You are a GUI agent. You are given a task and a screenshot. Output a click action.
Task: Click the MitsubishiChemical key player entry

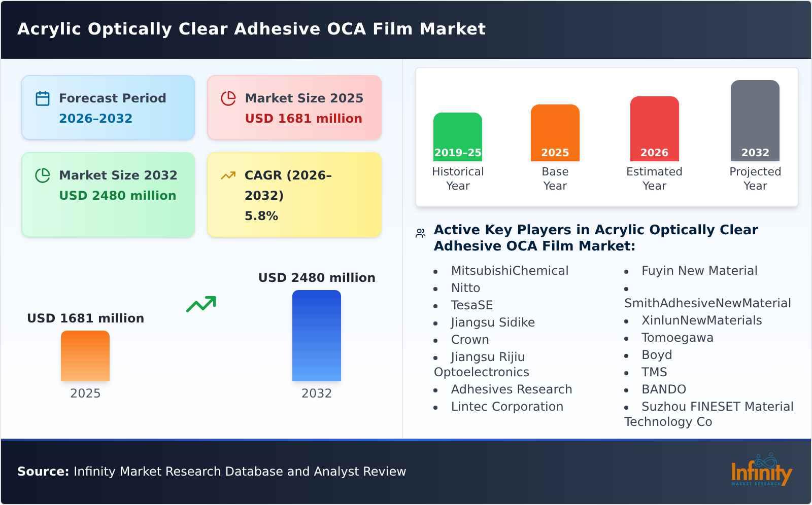point(510,271)
